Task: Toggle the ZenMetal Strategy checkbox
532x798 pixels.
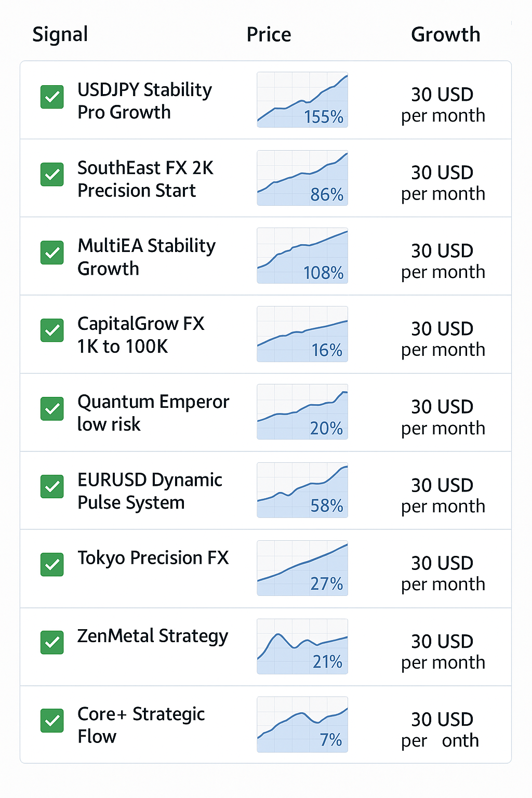Action: [x=52, y=643]
